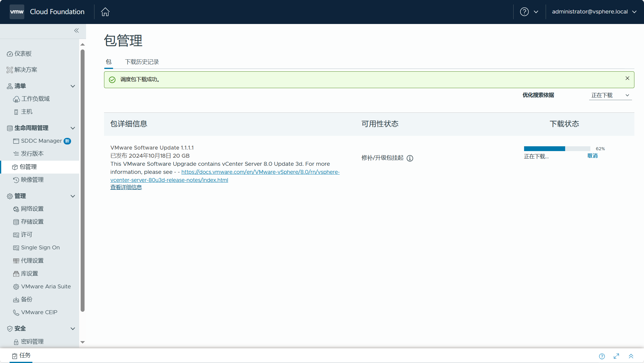
Task: Open the 主机 hosts page
Action: [23, 112]
